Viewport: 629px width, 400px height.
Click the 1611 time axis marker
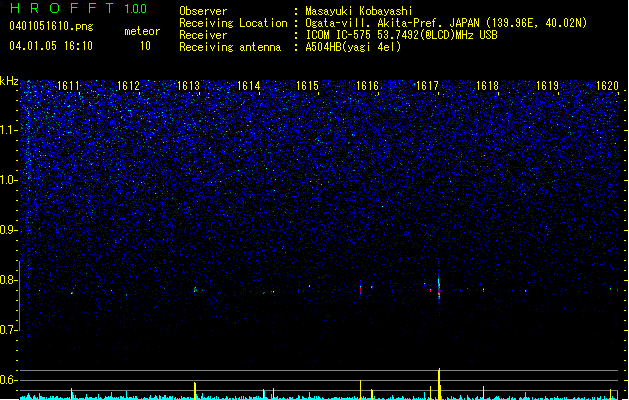pos(69,86)
